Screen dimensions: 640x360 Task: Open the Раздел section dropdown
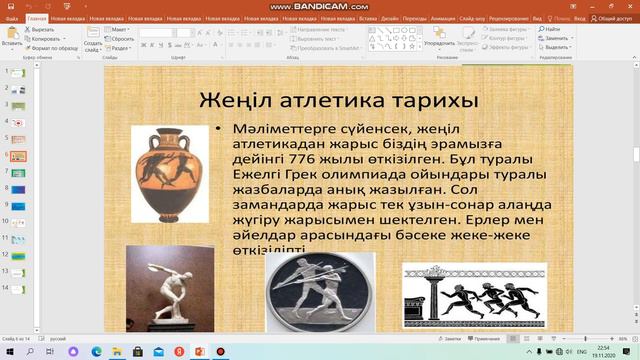click(x=118, y=48)
